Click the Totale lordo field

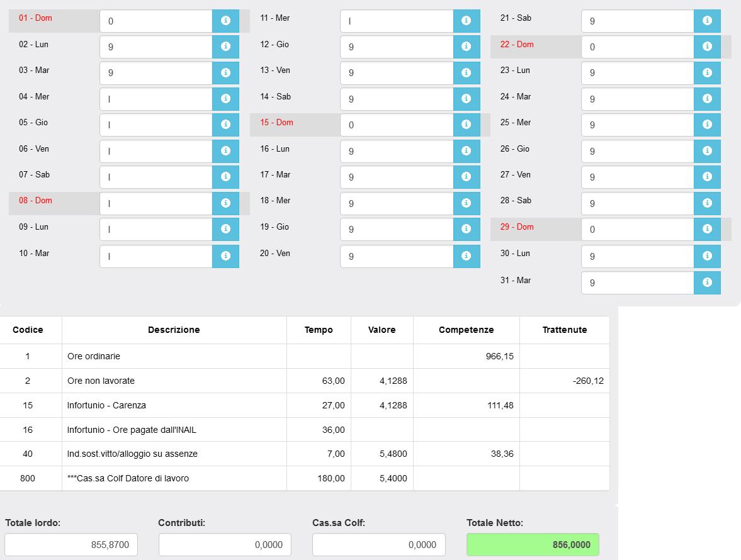71,544
